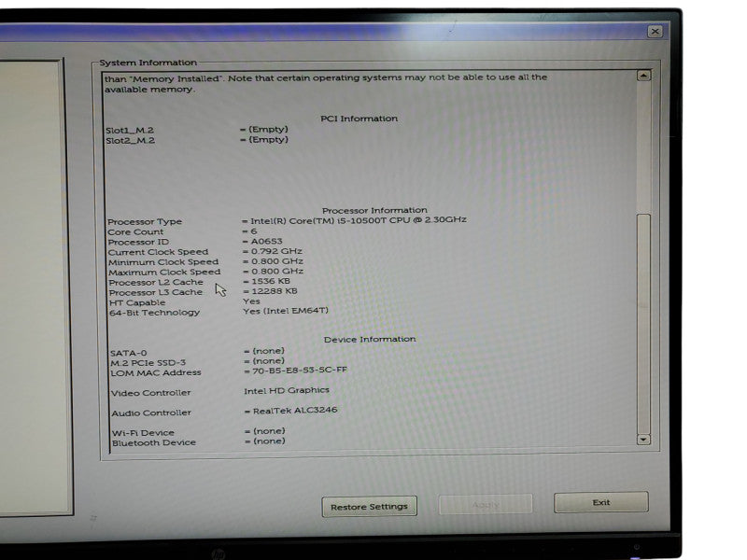Click the Restore Settings button
This screenshot has width=747, height=560.
(x=369, y=507)
